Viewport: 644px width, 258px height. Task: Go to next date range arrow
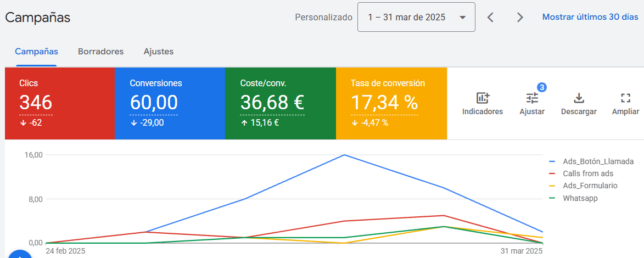coord(520,18)
